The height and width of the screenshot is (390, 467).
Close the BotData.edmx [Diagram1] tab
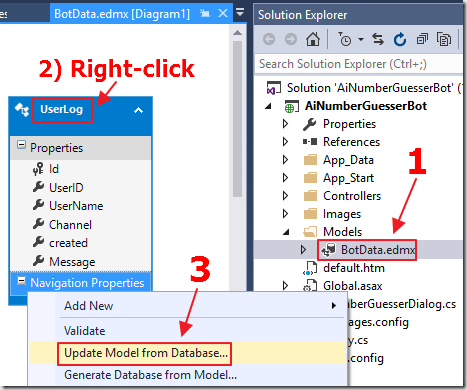[x=223, y=13]
